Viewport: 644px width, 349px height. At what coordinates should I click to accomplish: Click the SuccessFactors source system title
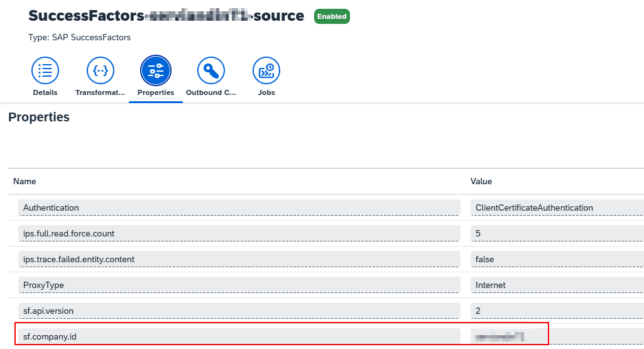click(166, 16)
